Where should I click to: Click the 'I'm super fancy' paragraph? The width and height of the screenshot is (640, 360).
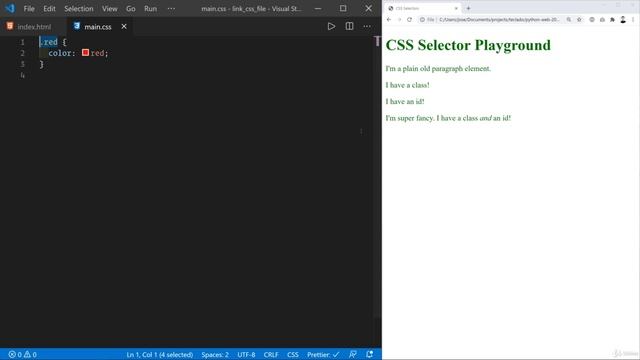(x=448, y=118)
